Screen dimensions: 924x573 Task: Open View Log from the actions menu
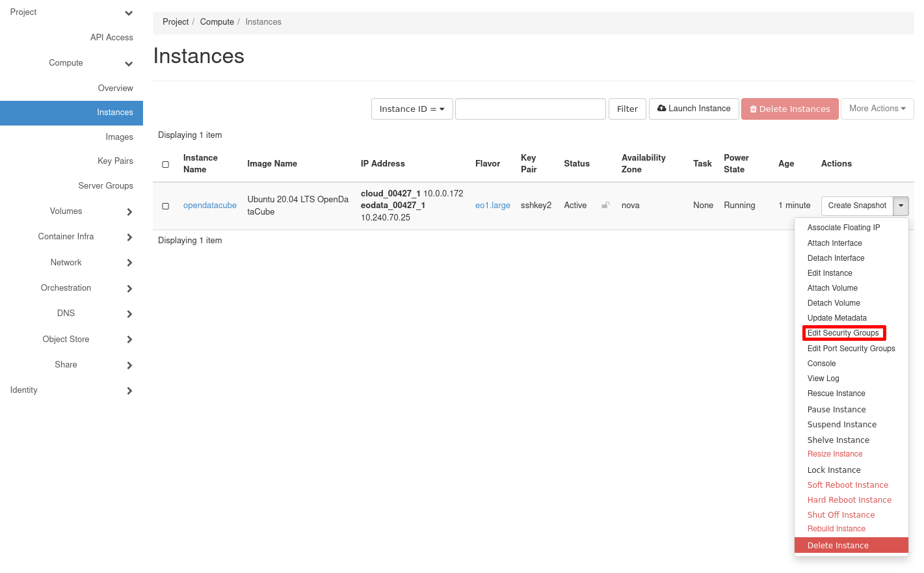tap(823, 379)
